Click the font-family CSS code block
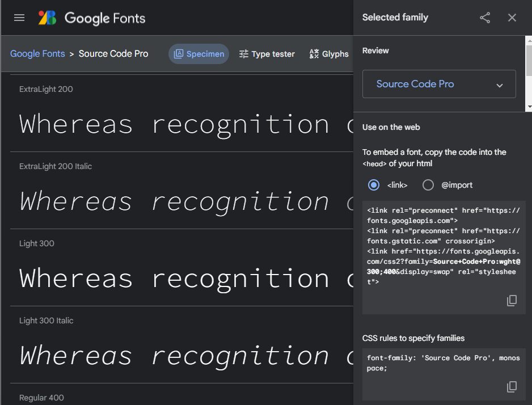 pyautogui.click(x=444, y=374)
